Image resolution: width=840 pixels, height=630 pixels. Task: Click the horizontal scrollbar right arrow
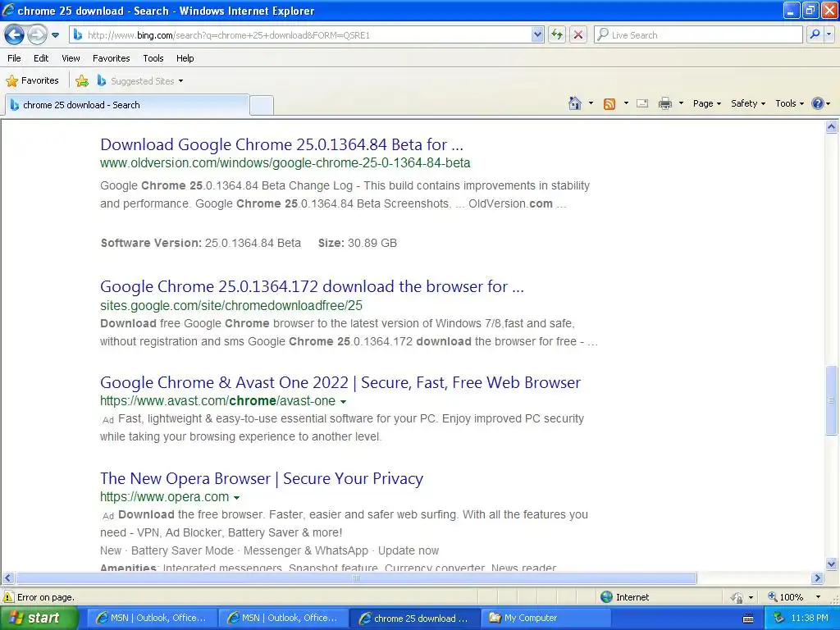point(818,578)
